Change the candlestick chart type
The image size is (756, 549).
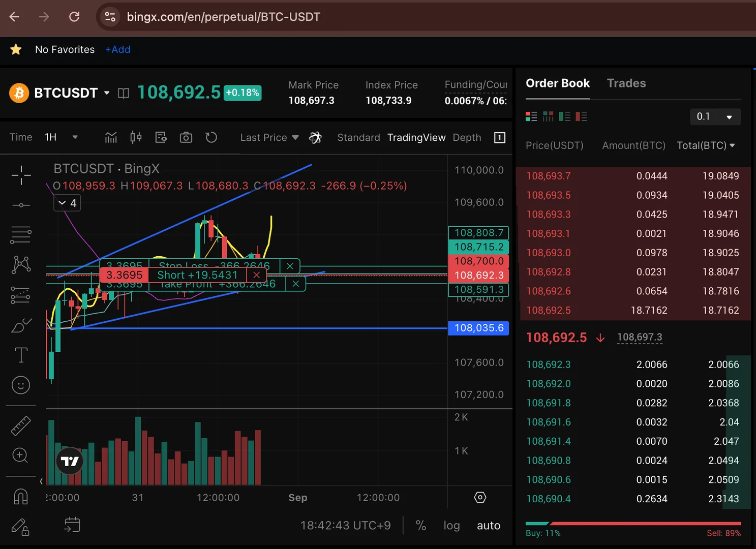136,137
